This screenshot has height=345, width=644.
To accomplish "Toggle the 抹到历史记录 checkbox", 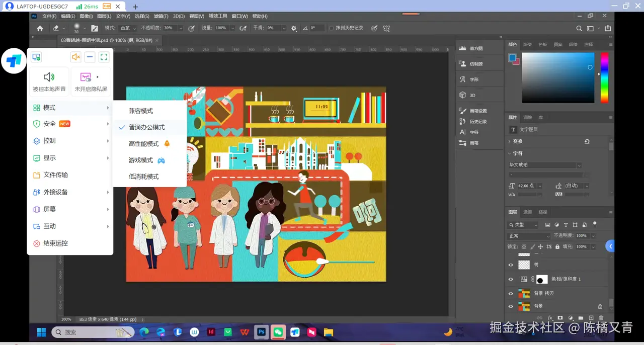I will coord(331,28).
